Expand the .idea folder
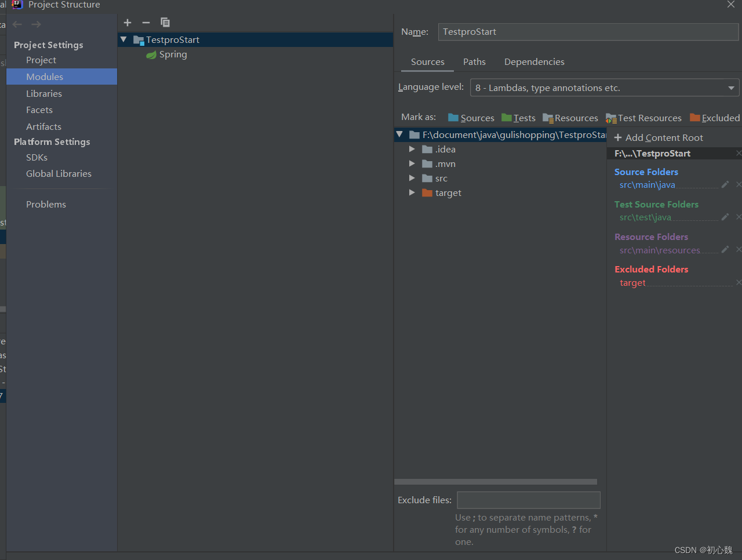742x560 pixels. 412,149
